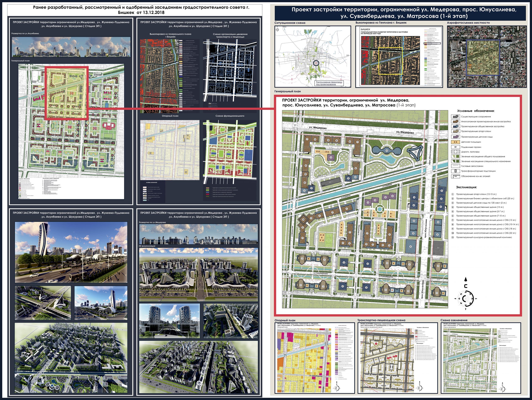Open the Ситуационная схема map thumbnail

313,57
